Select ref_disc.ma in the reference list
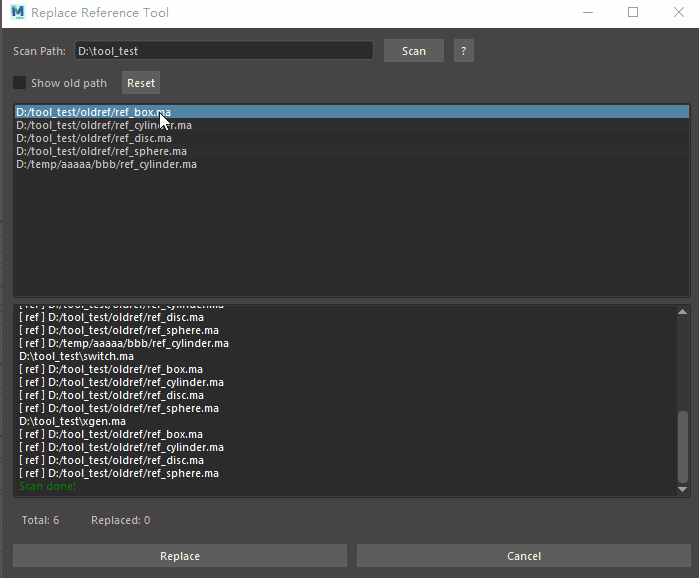This screenshot has width=699, height=578. pyautogui.click(x=93, y=138)
